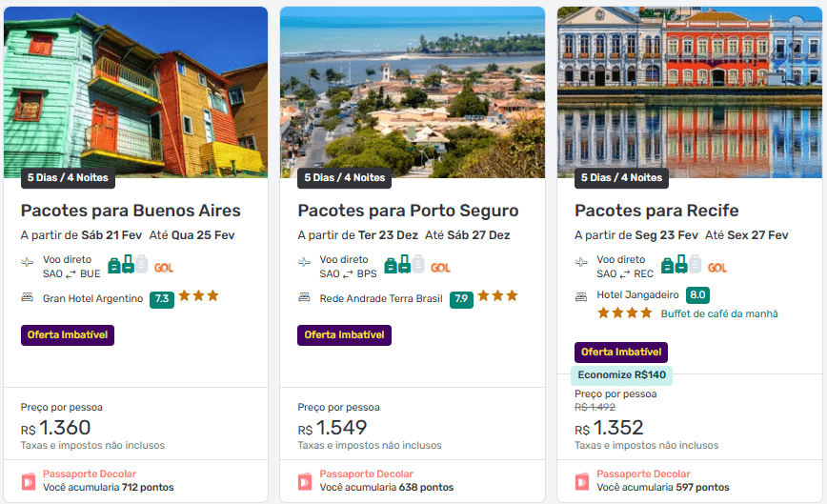Screen dimensions: 827x504
Task: Click the hotel bed icon beside Gran Hotel Argentino
Action: [x=27, y=297]
